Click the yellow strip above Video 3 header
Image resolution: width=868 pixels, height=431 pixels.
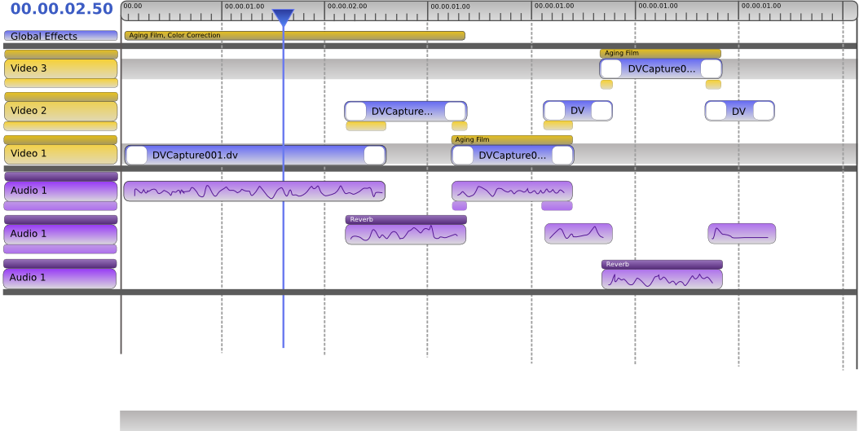point(61,55)
